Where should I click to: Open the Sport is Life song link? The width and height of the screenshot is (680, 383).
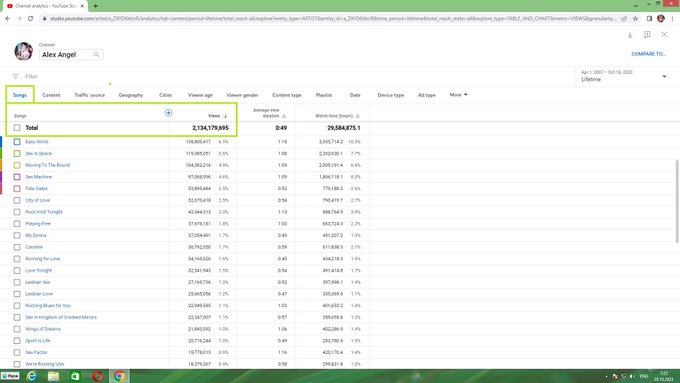[x=38, y=341]
